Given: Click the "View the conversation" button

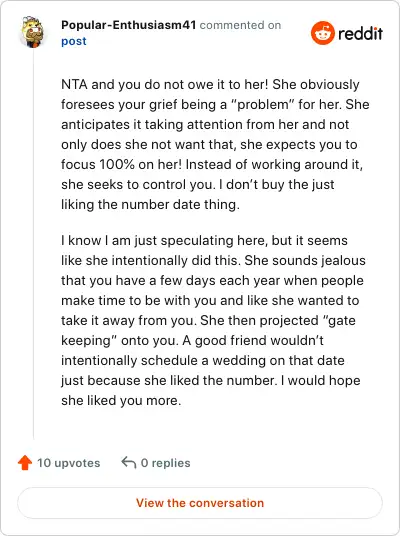Looking at the screenshot, I should coord(200,503).
